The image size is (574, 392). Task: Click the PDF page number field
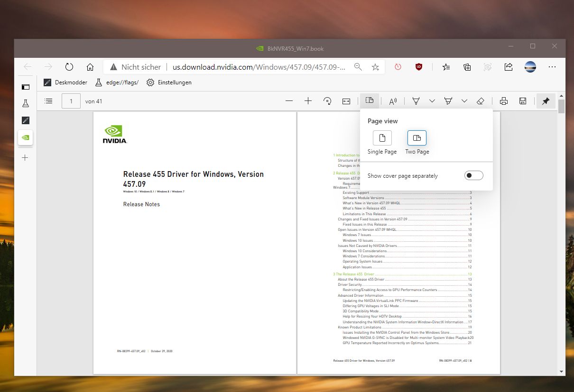(x=71, y=101)
